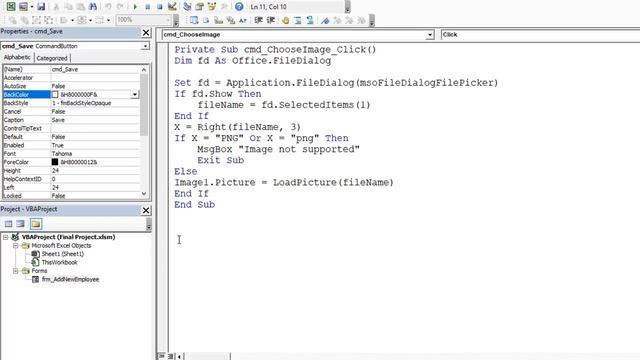Viewport: 640px width, 360px height.
Task: Switch to the Alphabetic properties tab
Action: point(17,58)
